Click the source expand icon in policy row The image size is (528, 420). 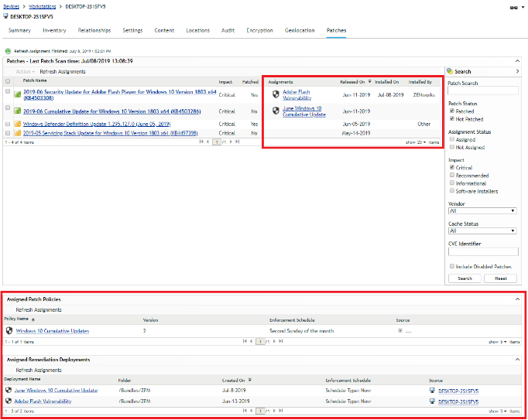pos(400,330)
